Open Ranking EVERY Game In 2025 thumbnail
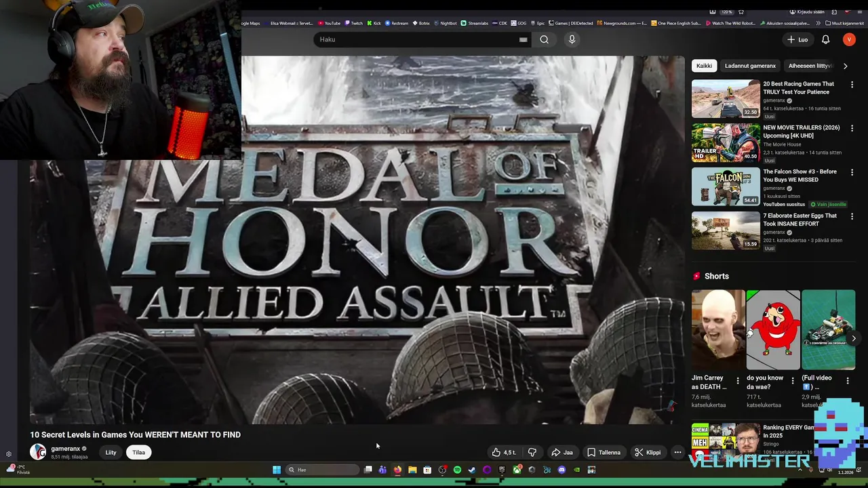 [x=726, y=441]
